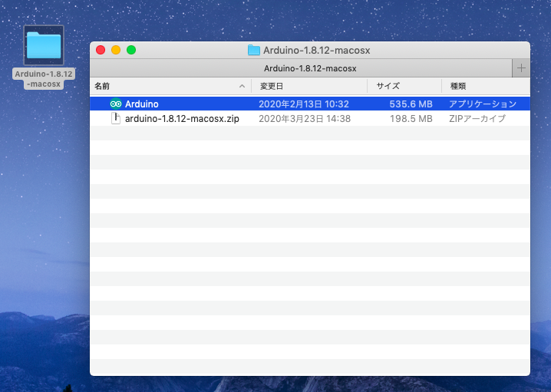The image size is (551, 392).
Task: Select the zip archive file icon
Action: click(x=116, y=118)
